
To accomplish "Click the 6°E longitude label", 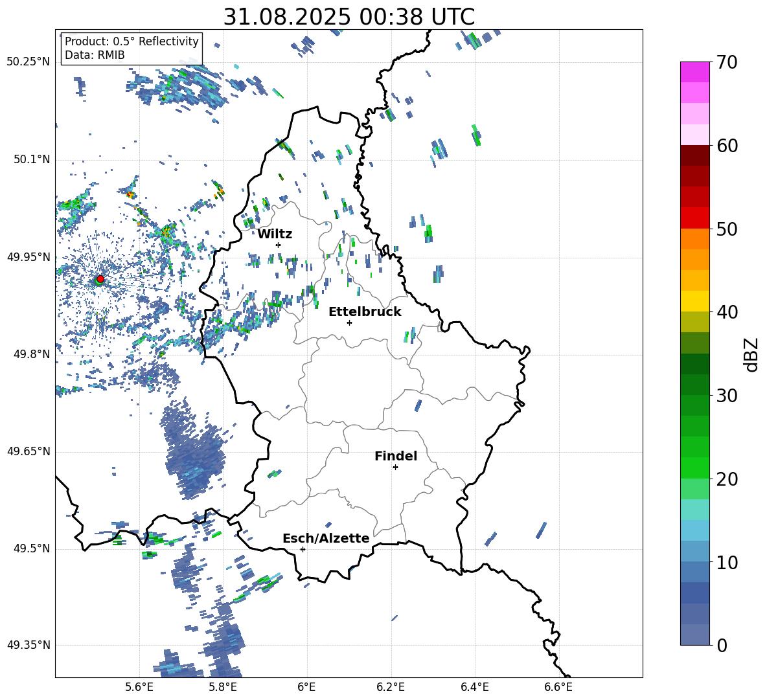I will 306,687.
